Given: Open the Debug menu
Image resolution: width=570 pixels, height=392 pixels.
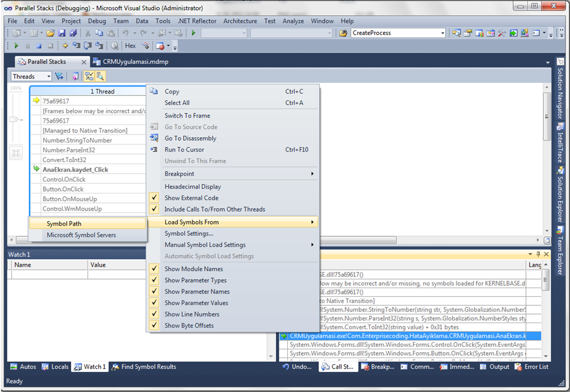Looking at the screenshot, I should 97,21.
